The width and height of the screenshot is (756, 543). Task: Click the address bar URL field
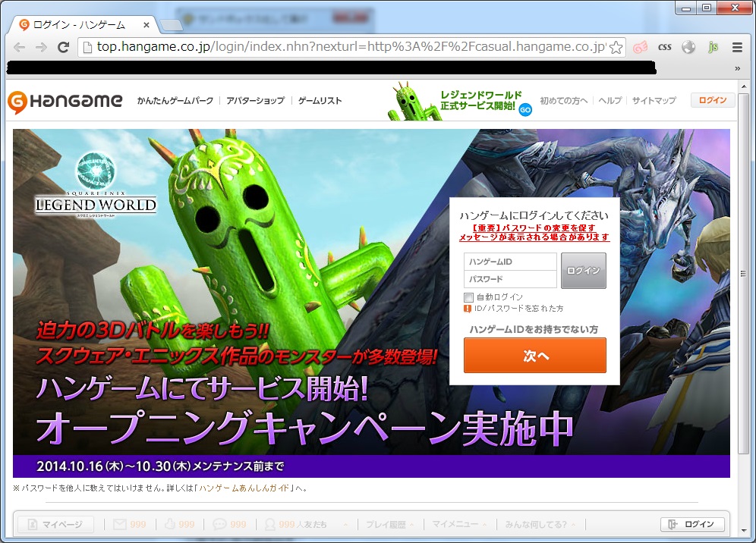tap(352, 47)
